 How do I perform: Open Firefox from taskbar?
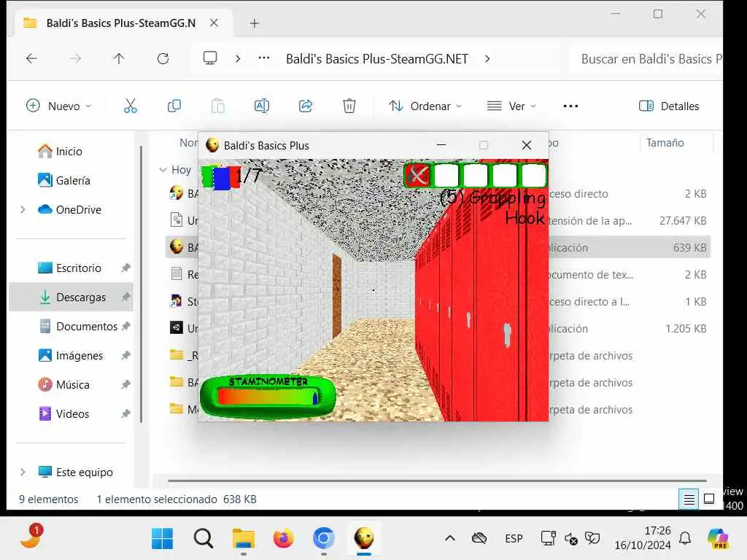[x=284, y=539]
